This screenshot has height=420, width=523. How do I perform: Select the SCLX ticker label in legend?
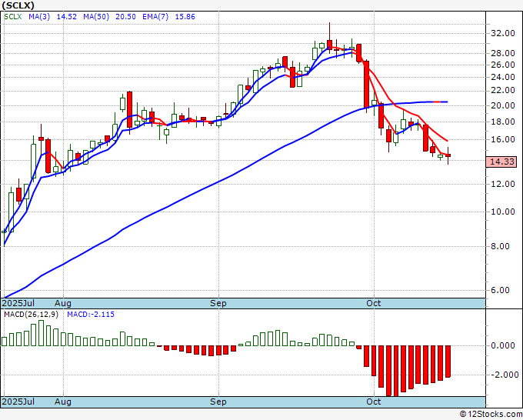(12, 17)
